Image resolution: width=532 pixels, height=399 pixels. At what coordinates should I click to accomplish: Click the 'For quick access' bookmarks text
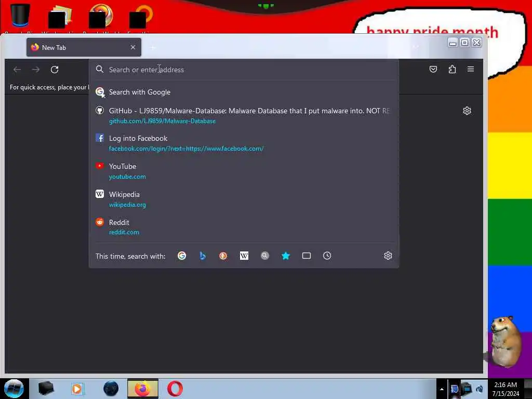tap(48, 87)
